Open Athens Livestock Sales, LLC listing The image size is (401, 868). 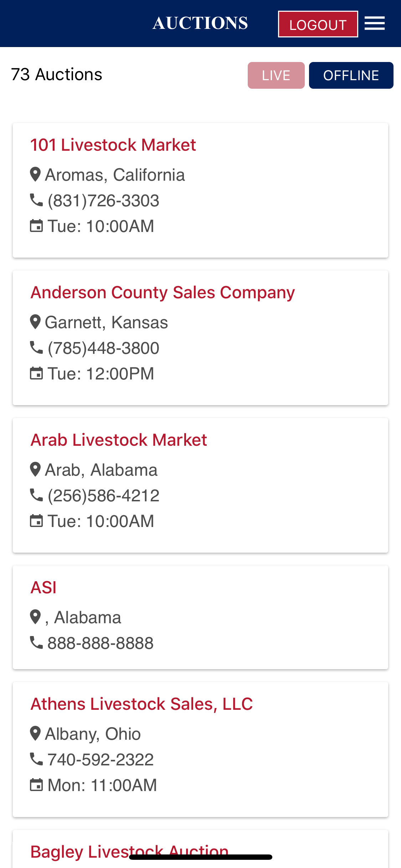click(142, 704)
